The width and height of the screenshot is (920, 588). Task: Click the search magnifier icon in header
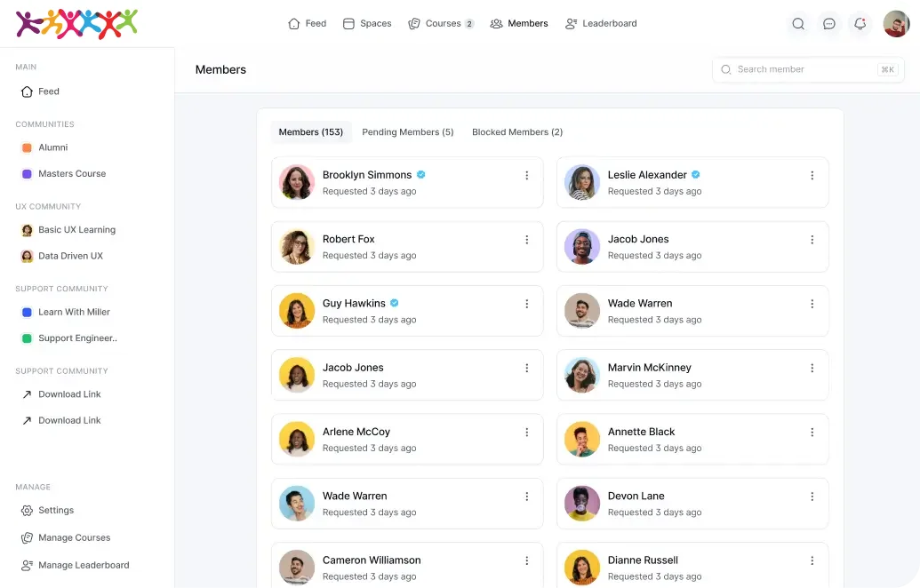click(x=798, y=24)
